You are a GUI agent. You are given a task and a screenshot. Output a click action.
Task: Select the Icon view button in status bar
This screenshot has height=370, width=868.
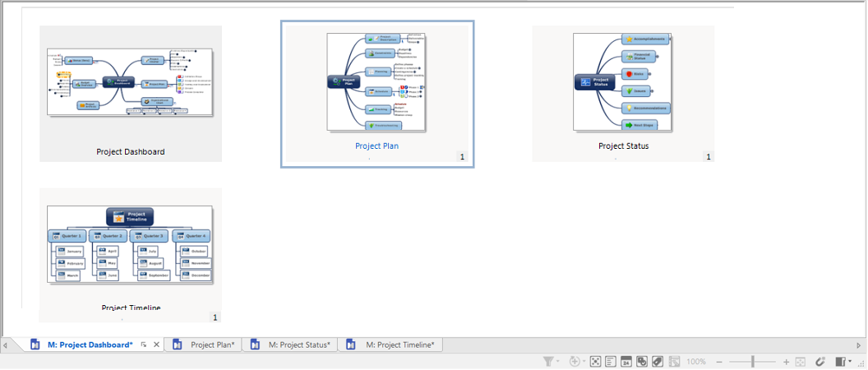click(x=641, y=362)
